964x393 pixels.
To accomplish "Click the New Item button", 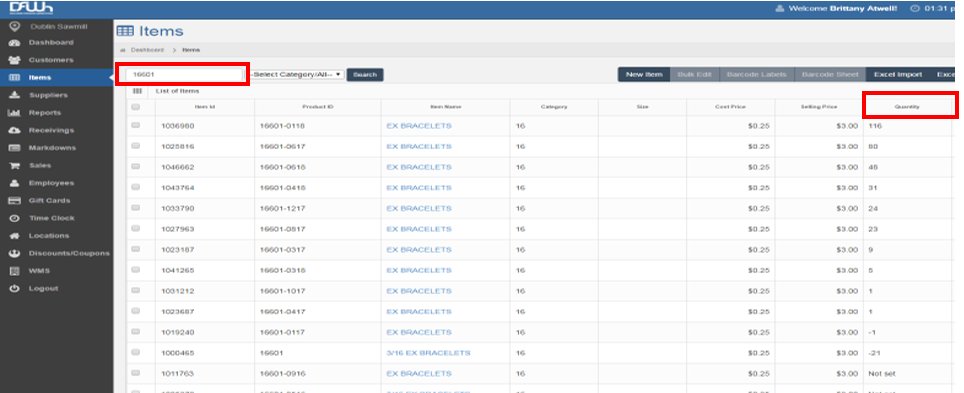I will click(644, 74).
